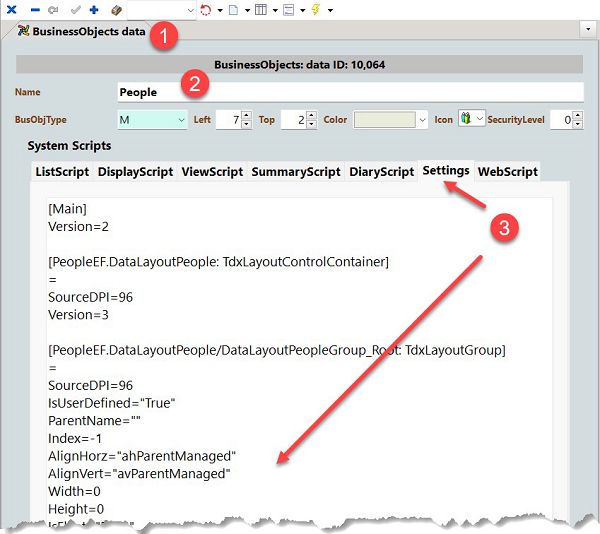Click the blue X close icon in toolbar

[11, 10]
